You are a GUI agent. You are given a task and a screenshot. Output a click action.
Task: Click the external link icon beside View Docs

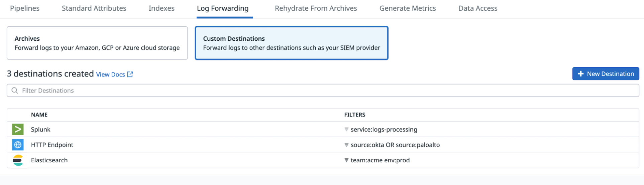click(x=130, y=74)
